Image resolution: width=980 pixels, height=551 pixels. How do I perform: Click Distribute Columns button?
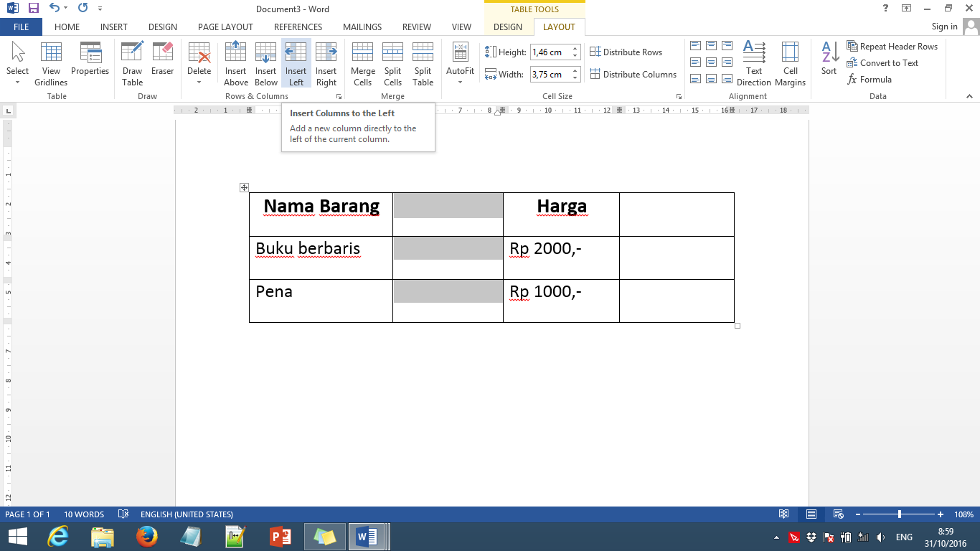pos(633,74)
